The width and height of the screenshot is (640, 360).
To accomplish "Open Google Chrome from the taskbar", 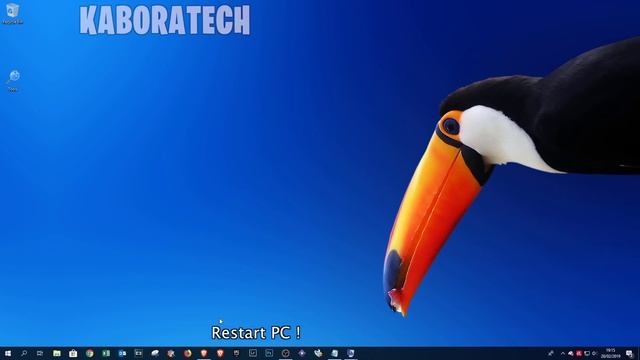I will pos(89,353).
